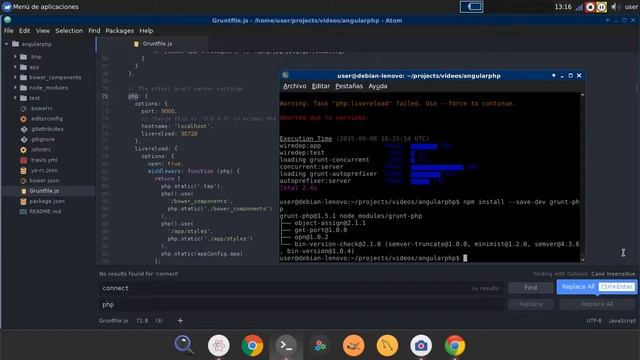Toggle Case Insensitive find option

coord(613,274)
